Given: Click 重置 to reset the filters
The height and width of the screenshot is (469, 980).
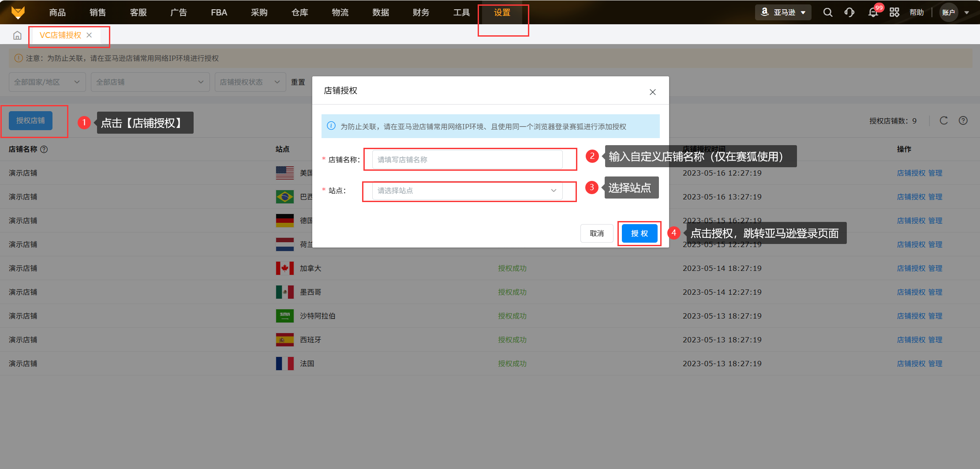Looking at the screenshot, I should 298,82.
